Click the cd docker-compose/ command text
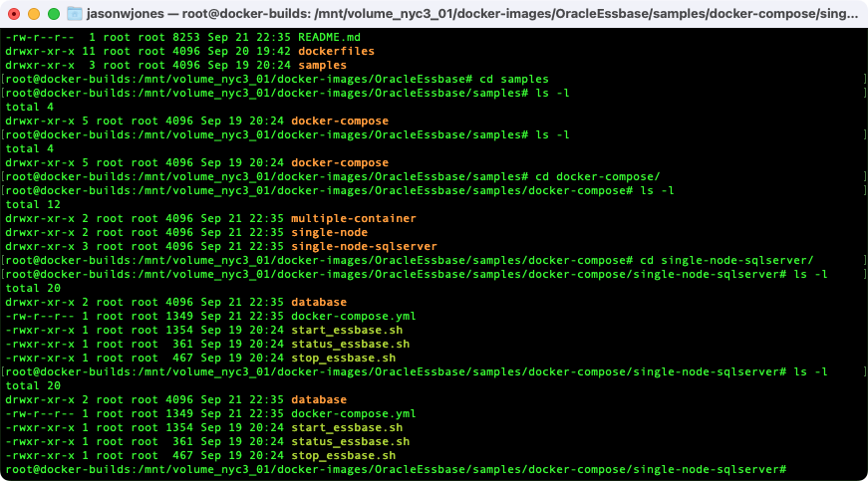The image size is (868, 481). point(597,176)
